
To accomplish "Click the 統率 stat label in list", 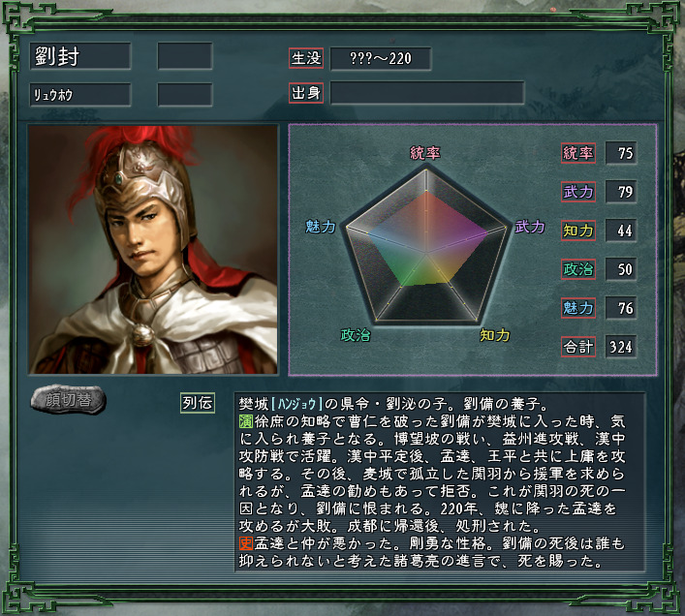I will pyautogui.click(x=578, y=153).
